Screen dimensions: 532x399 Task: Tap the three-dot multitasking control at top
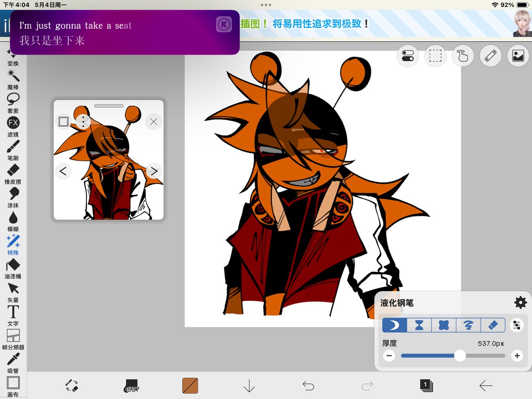pyautogui.click(x=266, y=4)
